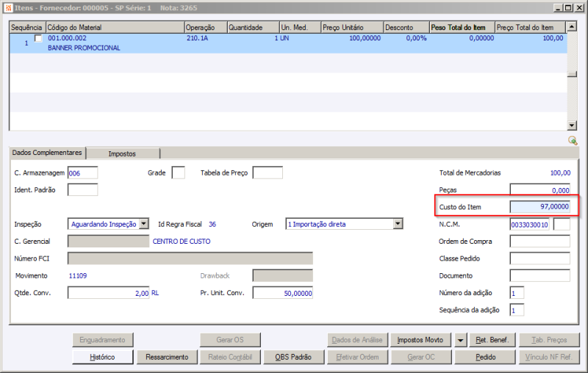Click the Ret. Benef. button
The image size is (588, 373).
click(x=492, y=340)
